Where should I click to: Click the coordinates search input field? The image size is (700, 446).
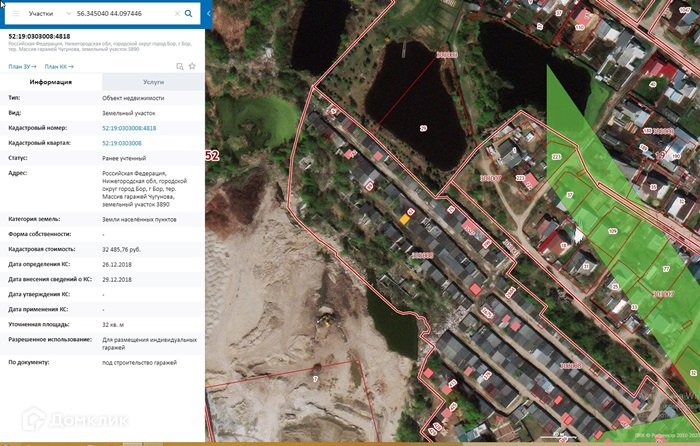click(x=123, y=13)
